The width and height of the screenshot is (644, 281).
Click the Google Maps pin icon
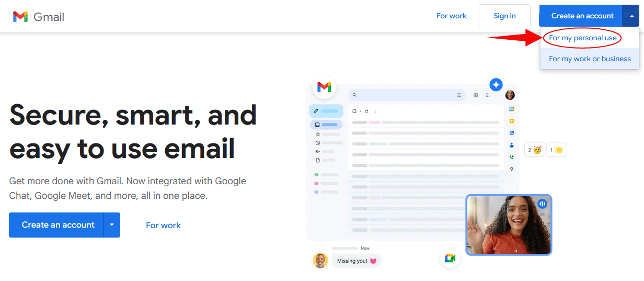point(512,169)
